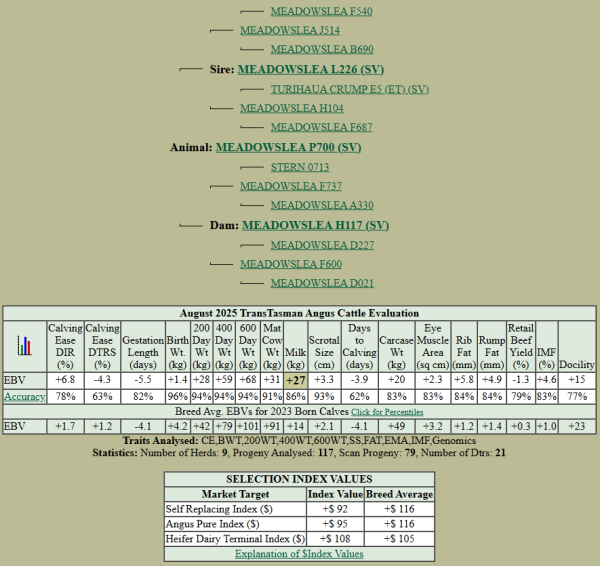Select Heifer Dairy Terminal breed average +$ 105
600x566 pixels.
click(x=399, y=539)
